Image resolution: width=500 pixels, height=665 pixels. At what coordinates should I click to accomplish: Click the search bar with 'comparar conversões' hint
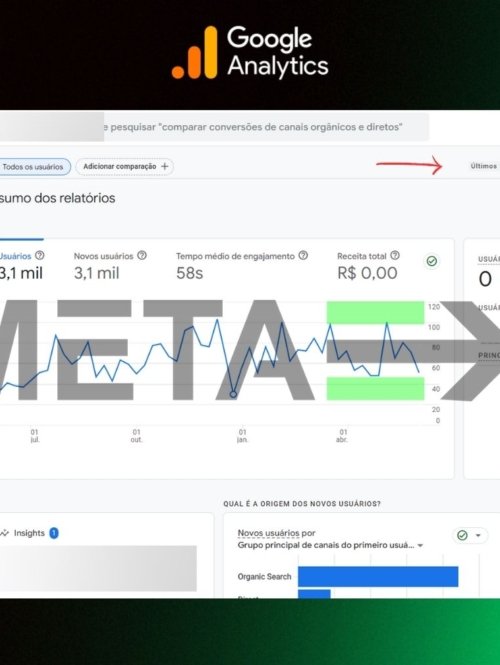point(214,127)
